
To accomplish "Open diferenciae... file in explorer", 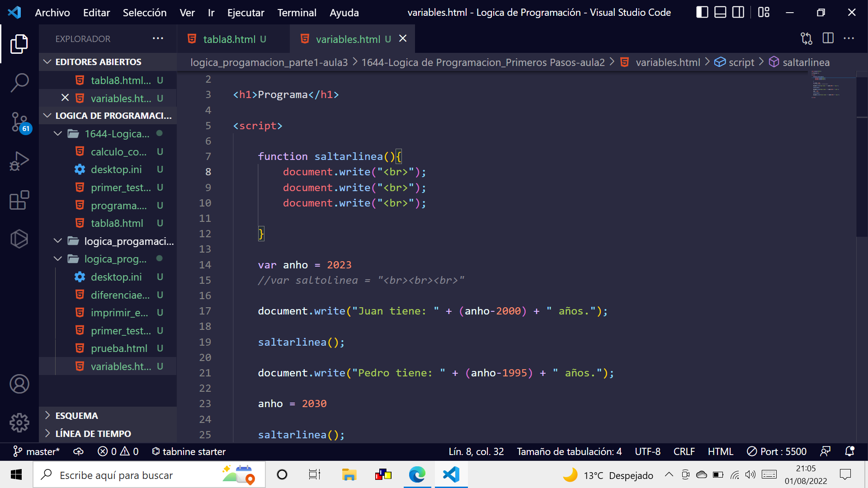I will coord(108,295).
